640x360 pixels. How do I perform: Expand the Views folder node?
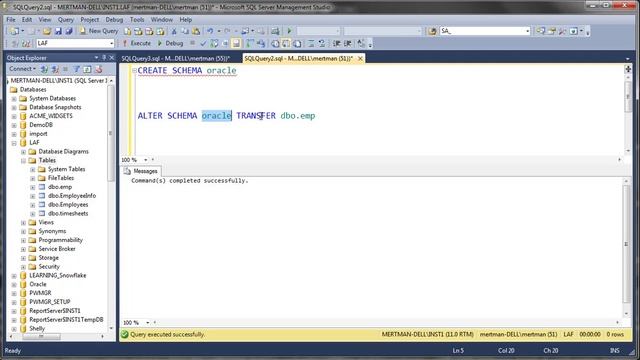pyautogui.click(x=23, y=222)
